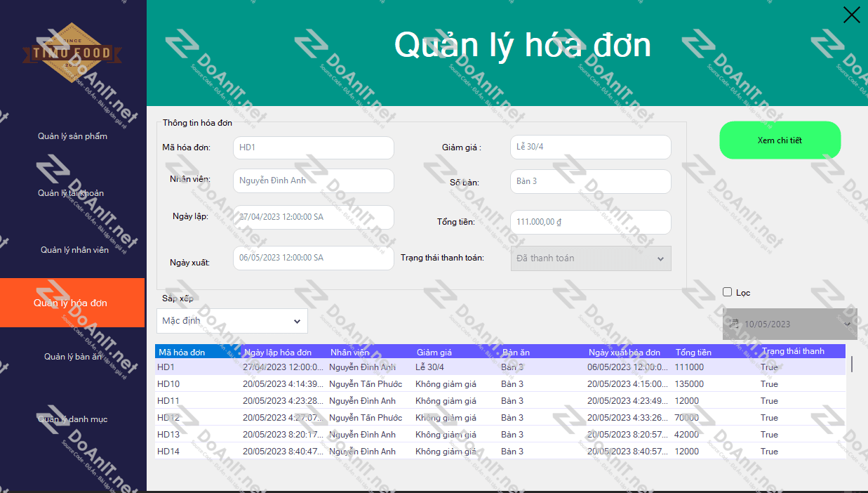The height and width of the screenshot is (493, 868).
Task: Click the Timo Food logo
Action: [72, 53]
